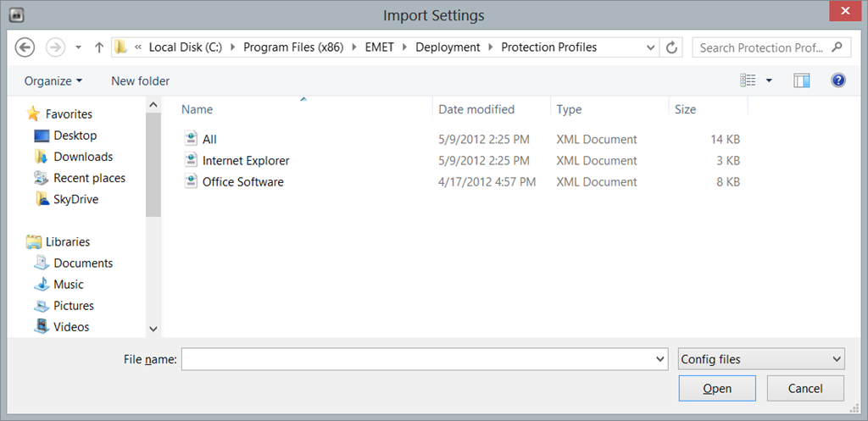The height and width of the screenshot is (421, 868).
Task: Toggle the preview pane icon
Action: coord(801,80)
